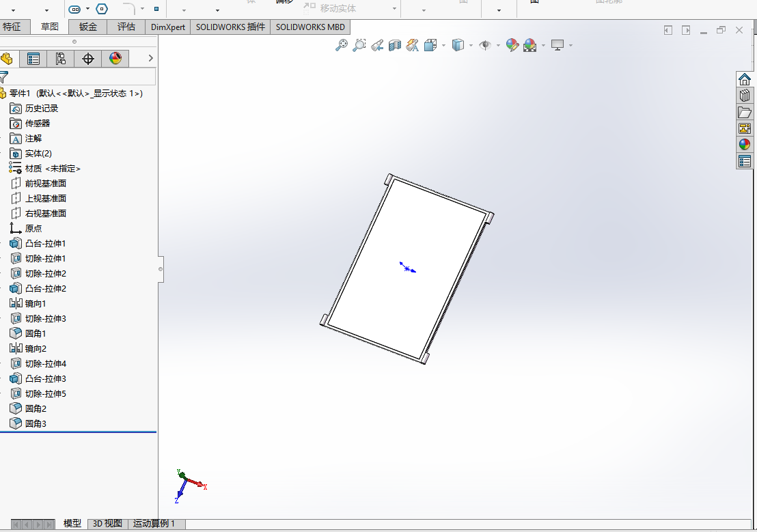
Task: Click the Section View icon
Action: tap(395, 45)
